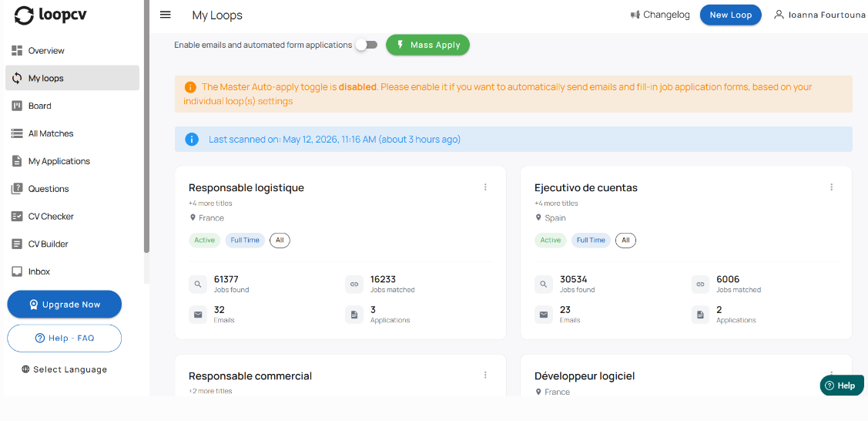Expand Select Language chooser

[64, 369]
